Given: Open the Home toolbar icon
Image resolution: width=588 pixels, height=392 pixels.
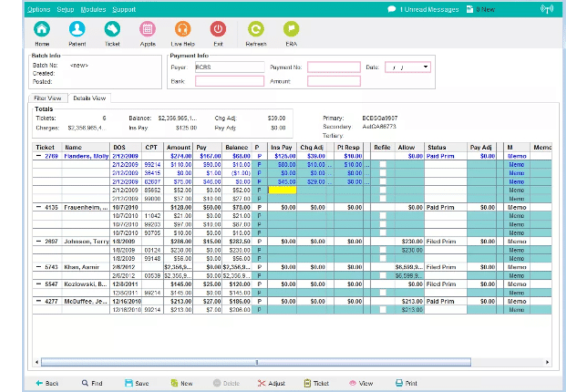Looking at the screenshot, I should pos(42,29).
